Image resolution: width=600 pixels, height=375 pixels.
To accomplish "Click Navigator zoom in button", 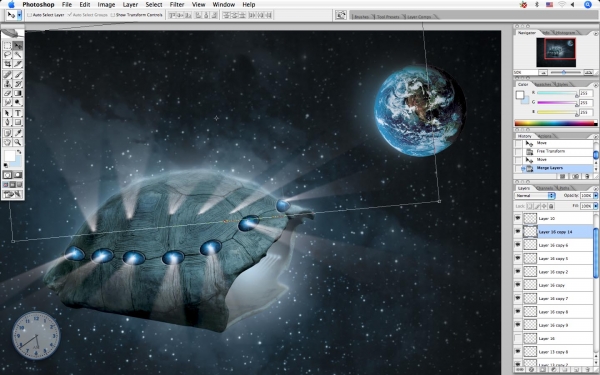I will point(589,72).
